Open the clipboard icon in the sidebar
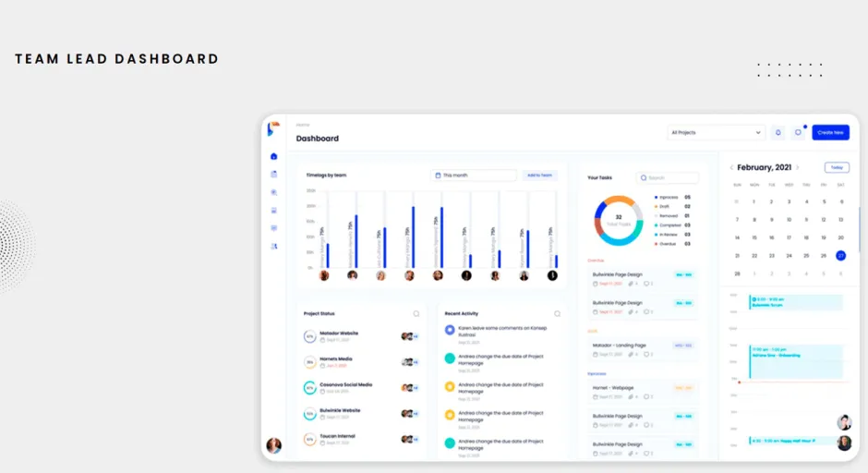The height and width of the screenshot is (473, 868). [273, 175]
